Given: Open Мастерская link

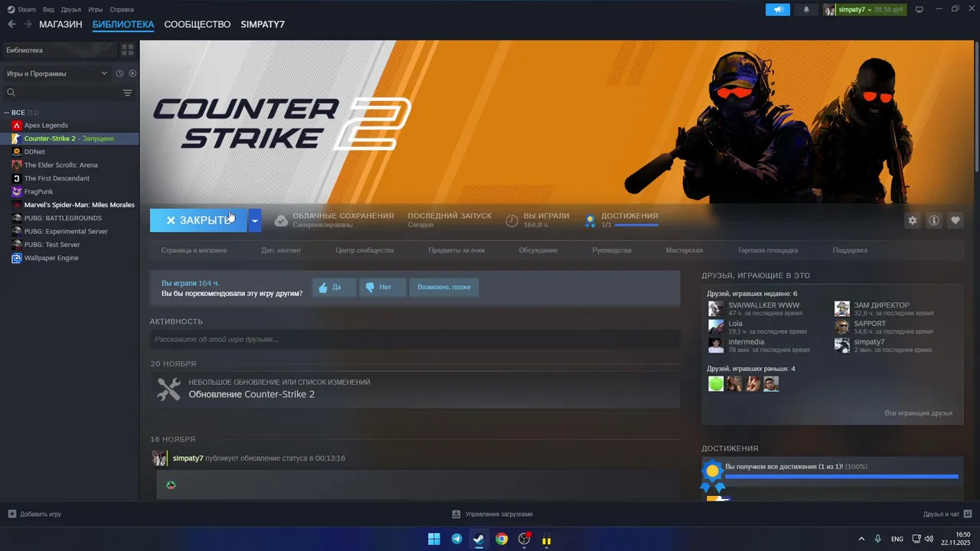Looking at the screenshot, I should point(684,250).
